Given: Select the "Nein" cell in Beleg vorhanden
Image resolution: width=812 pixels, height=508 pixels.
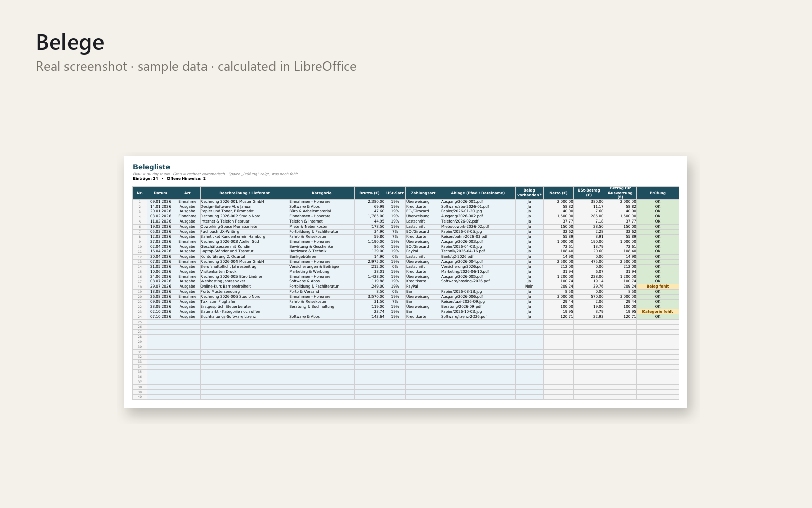Looking at the screenshot, I should (529, 287).
